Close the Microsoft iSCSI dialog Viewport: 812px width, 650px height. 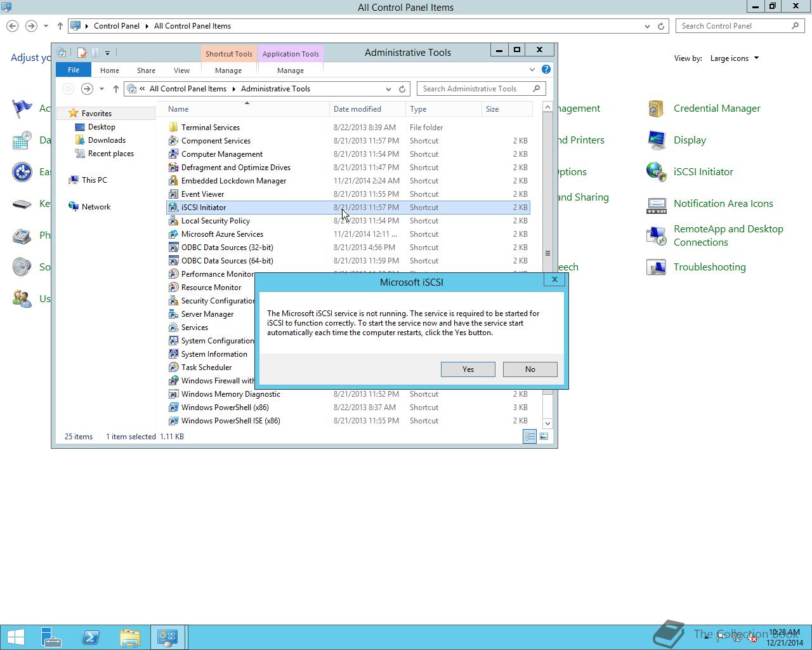point(554,279)
